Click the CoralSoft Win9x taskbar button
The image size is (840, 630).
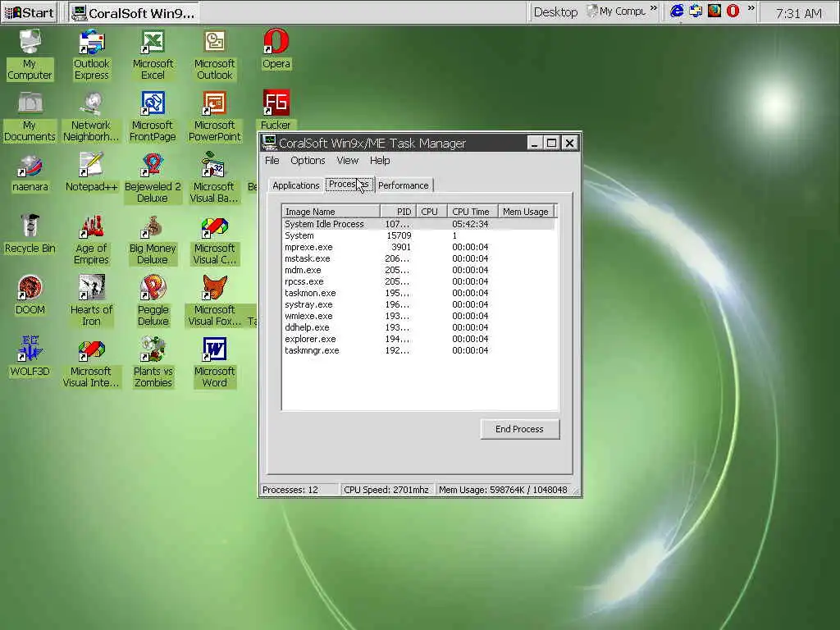pos(134,13)
